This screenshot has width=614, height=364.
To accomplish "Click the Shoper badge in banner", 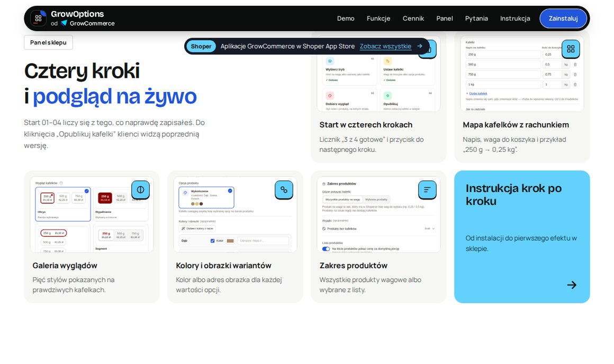I will point(201,46).
